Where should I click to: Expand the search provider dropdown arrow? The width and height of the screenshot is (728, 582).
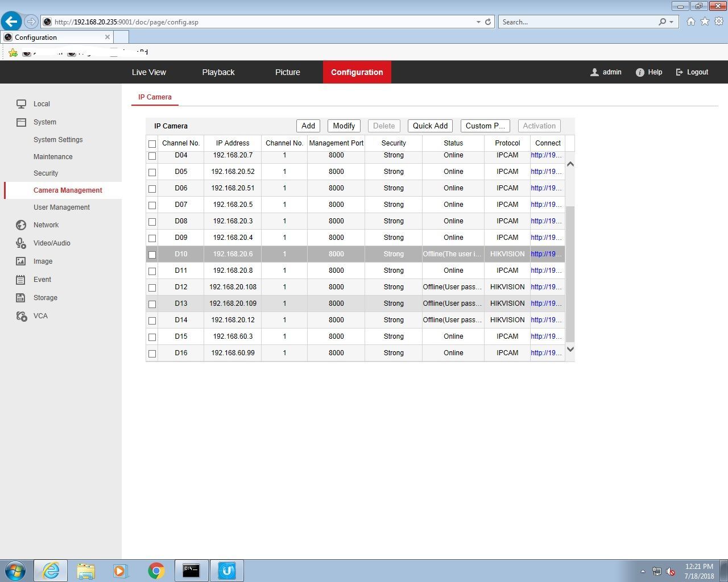coord(671,22)
